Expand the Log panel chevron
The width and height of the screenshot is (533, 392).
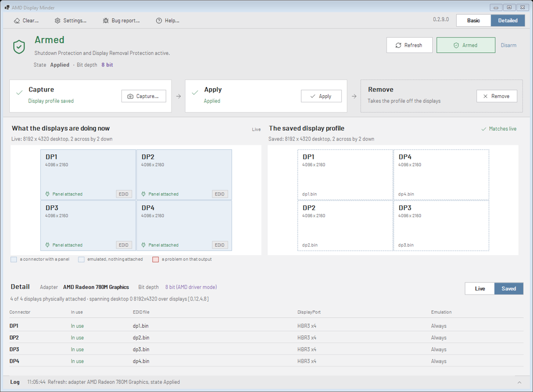pyautogui.click(x=519, y=382)
